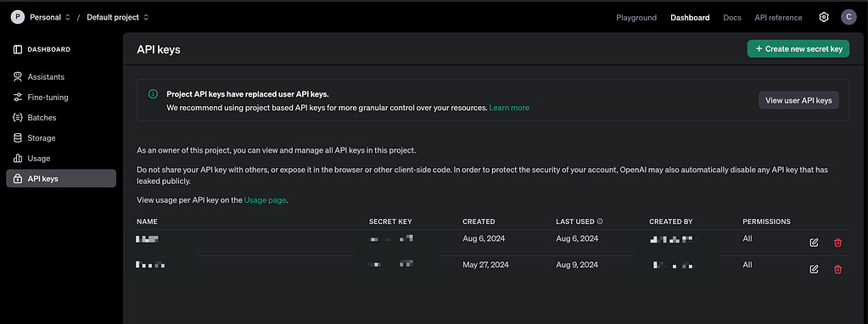The image size is (868, 324).
Task: Collapse sidebar using the Dashboard panel icon
Action: point(18,49)
